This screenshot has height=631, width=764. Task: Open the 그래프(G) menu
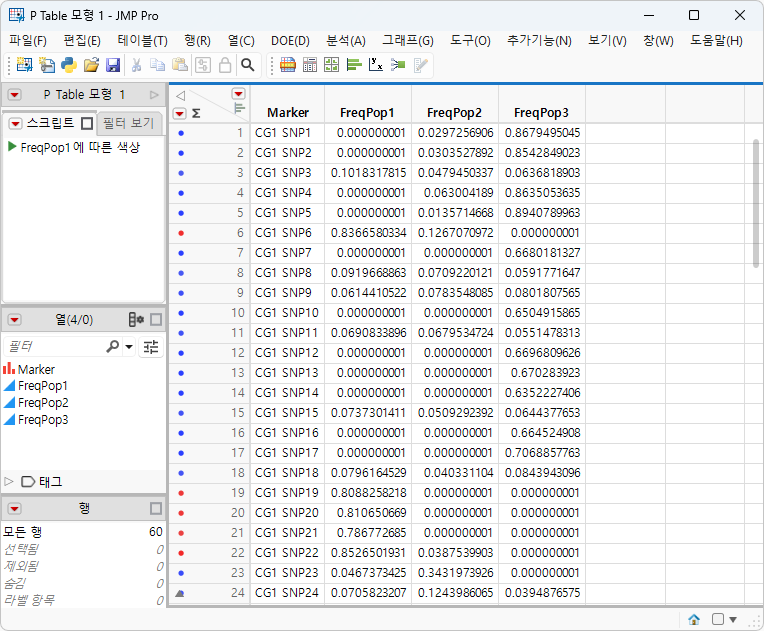(x=408, y=40)
